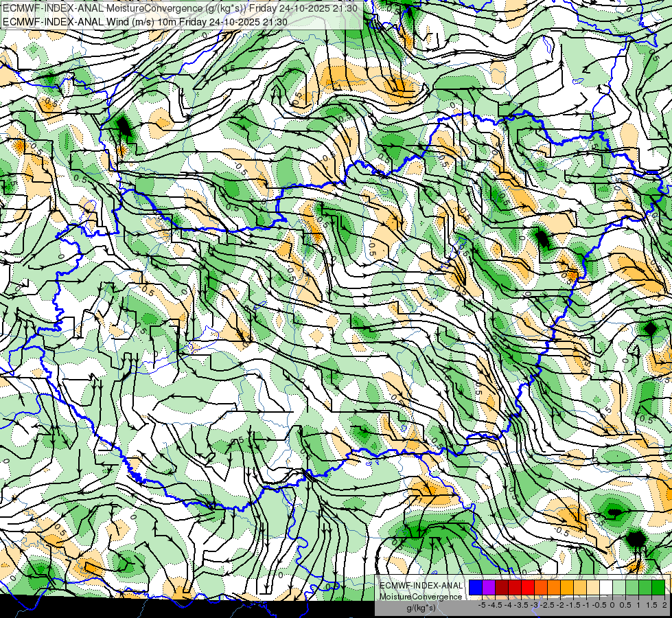Click the ECMWF-INDEX-ANAL text in the legend
Viewport: 672px width, 618px height.
point(421,586)
